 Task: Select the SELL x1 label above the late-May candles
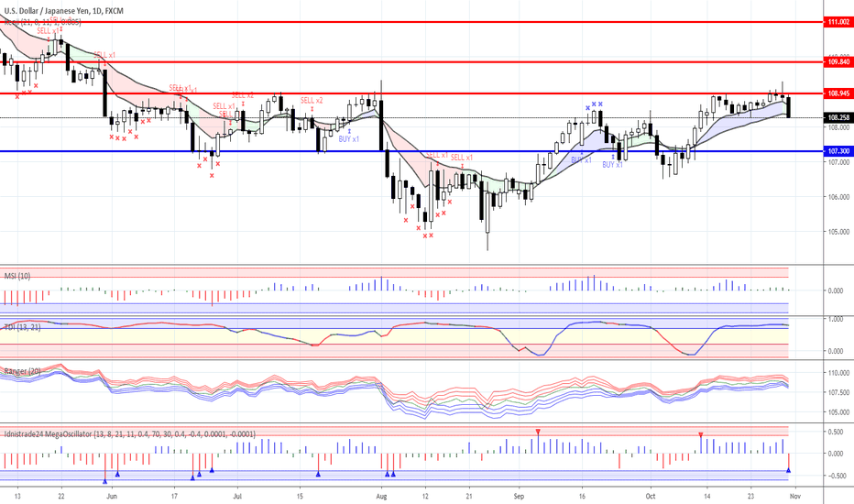pyautogui.click(x=104, y=55)
